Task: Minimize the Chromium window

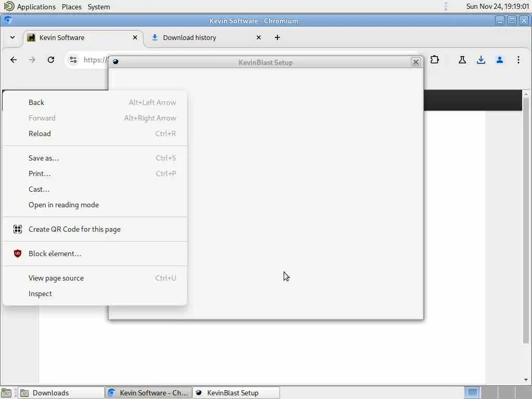Action: (x=500, y=21)
